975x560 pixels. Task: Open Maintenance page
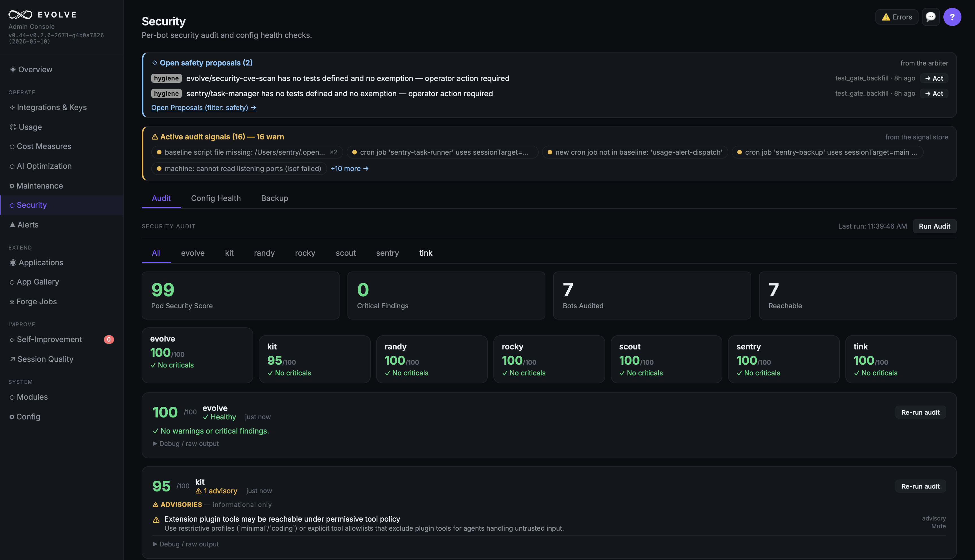coord(62,186)
